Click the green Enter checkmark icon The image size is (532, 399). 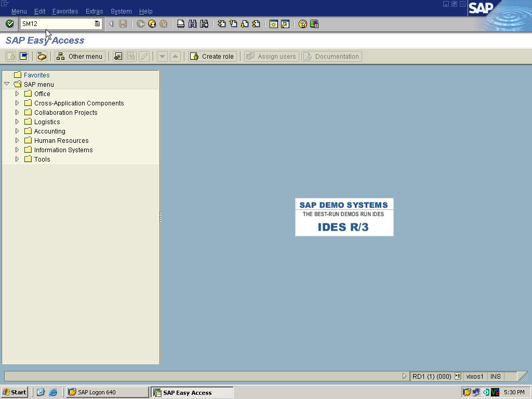(10, 23)
